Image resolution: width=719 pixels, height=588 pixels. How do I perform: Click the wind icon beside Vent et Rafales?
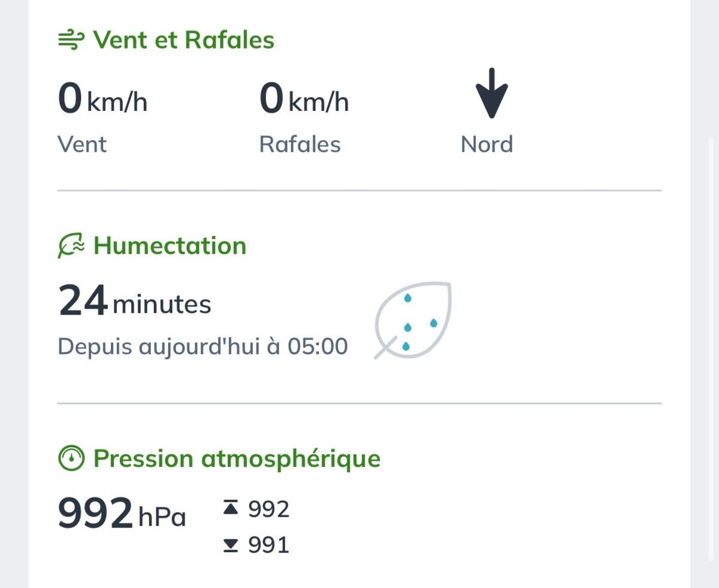[71, 41]
